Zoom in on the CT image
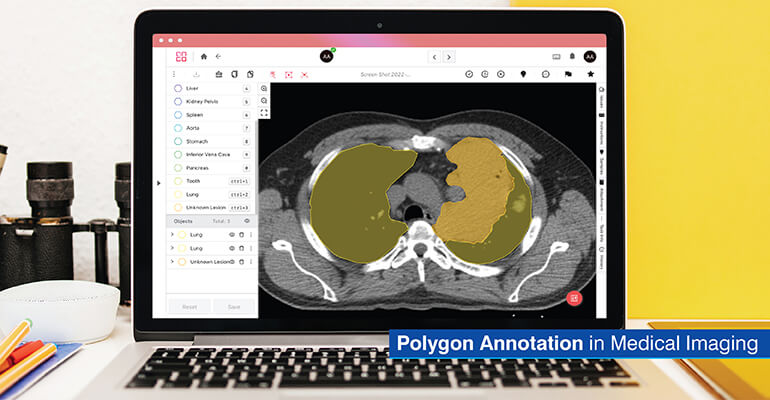The width and height of the screenshot is (770, 400). (264, 89)
